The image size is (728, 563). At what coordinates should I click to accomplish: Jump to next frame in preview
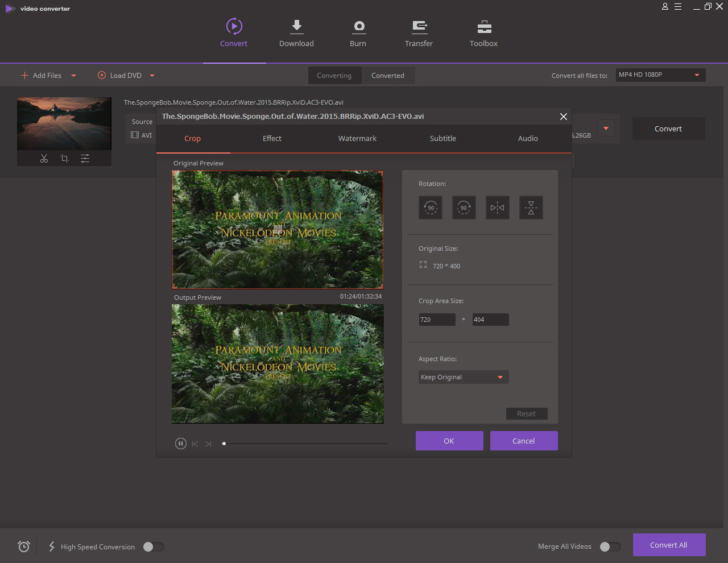pos(208,444)
